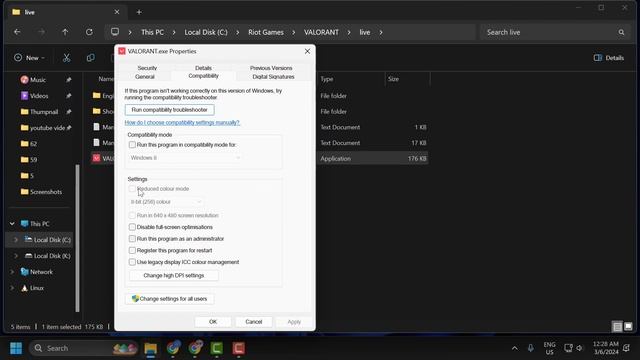Click the Type column header
The height and width of the screenshot is (360, 640).
click(327, 79)
